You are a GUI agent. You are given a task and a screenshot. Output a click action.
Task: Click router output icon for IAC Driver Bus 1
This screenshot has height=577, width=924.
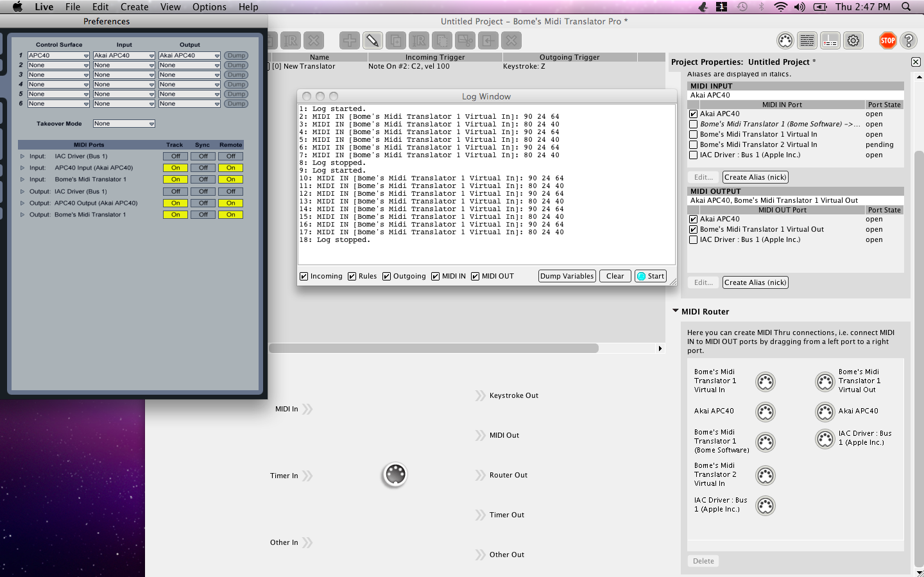coord(825,439)
